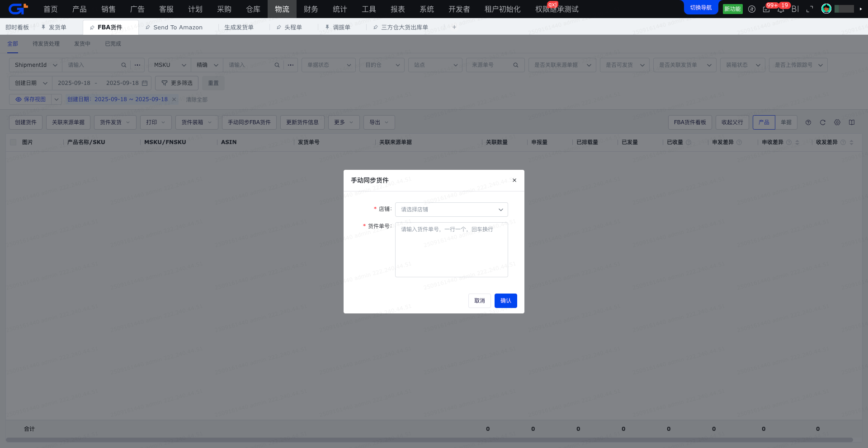Viewport: 868px width, 448px height.
Task: Open the 目的仓 filter dropdown
Action: coord(382,65)
